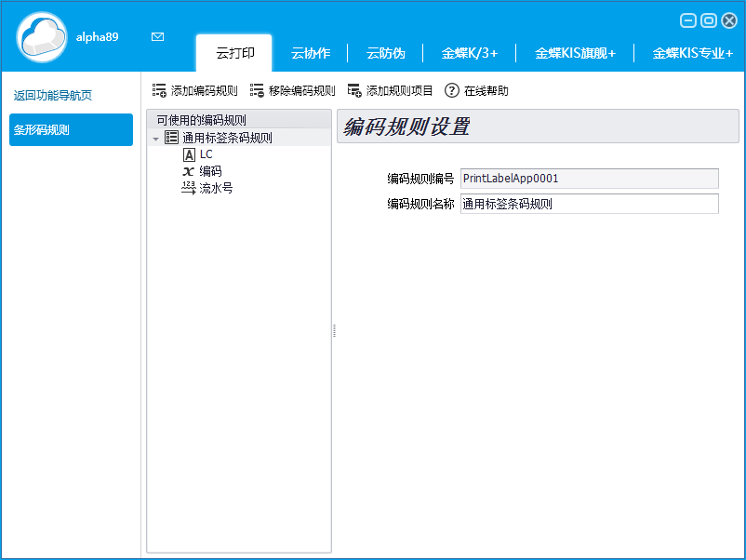
Task: Click the username alpha89
Action: pos(97,37)
